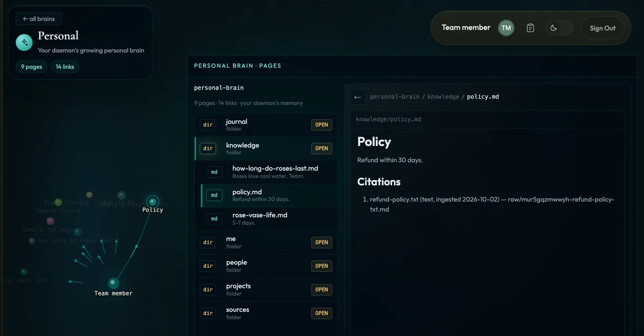Viewport: 644px width, 336px height.
Task: Go back to all brains
Action: (38, 19)
